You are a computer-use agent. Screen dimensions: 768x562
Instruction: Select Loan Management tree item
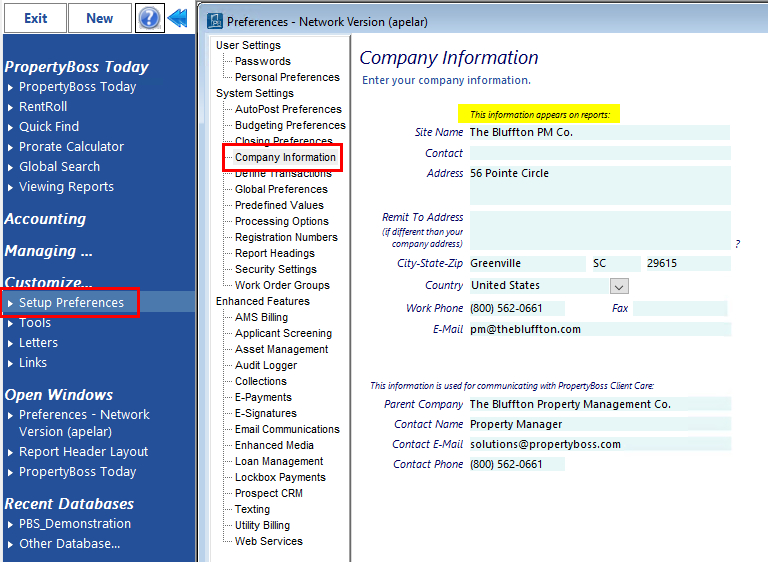pos(279,462)
